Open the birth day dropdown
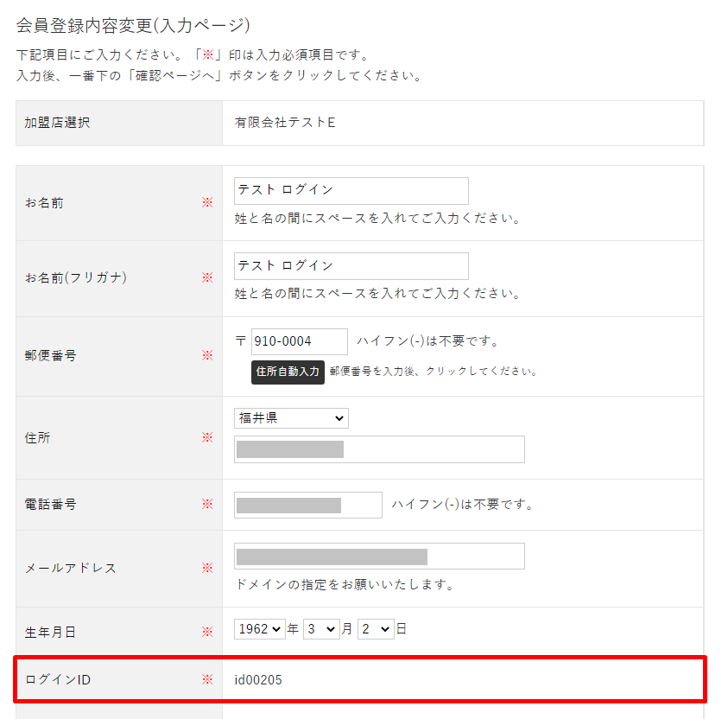 (376, 630)
